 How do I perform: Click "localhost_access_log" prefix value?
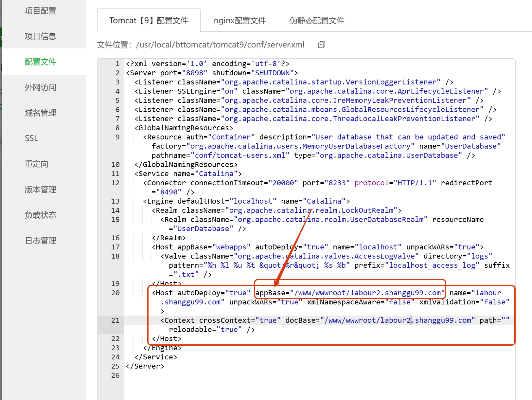click(432, 265)
